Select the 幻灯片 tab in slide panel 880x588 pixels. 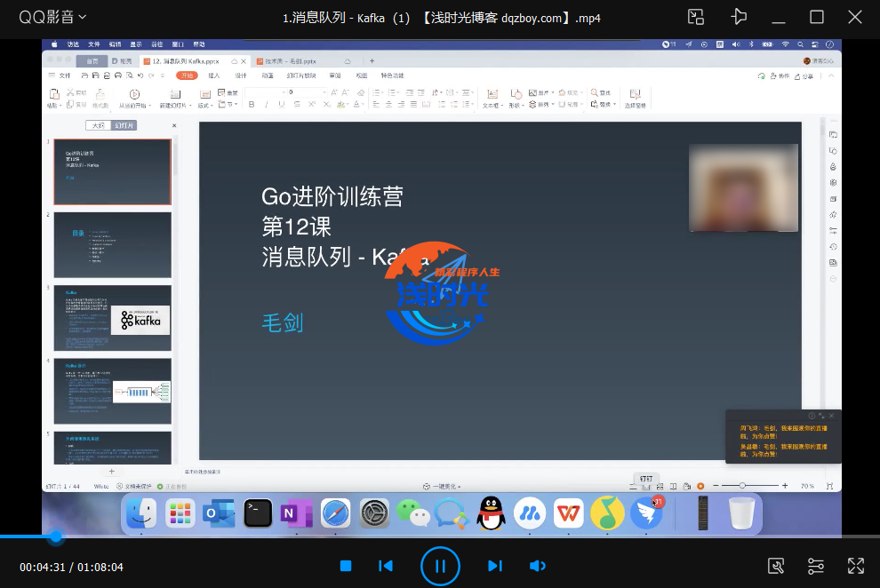(x=124, y=125)
